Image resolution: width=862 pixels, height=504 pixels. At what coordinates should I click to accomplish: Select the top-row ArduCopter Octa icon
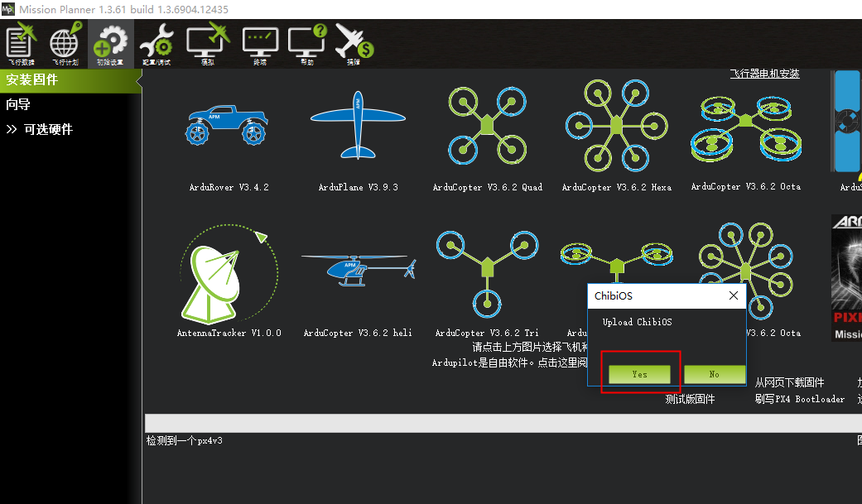coord(746,127)
